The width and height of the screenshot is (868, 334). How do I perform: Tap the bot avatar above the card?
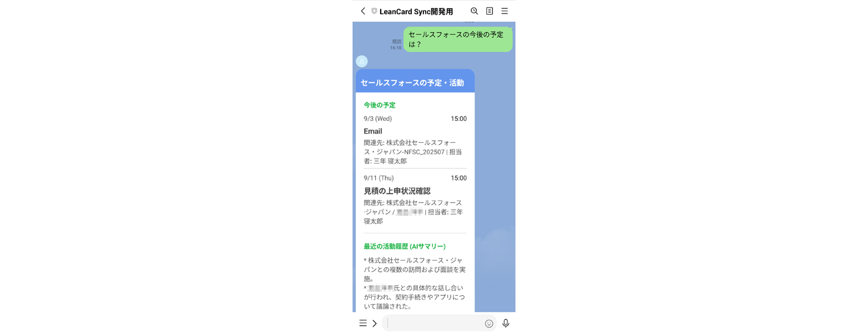[x=362, y=61]
